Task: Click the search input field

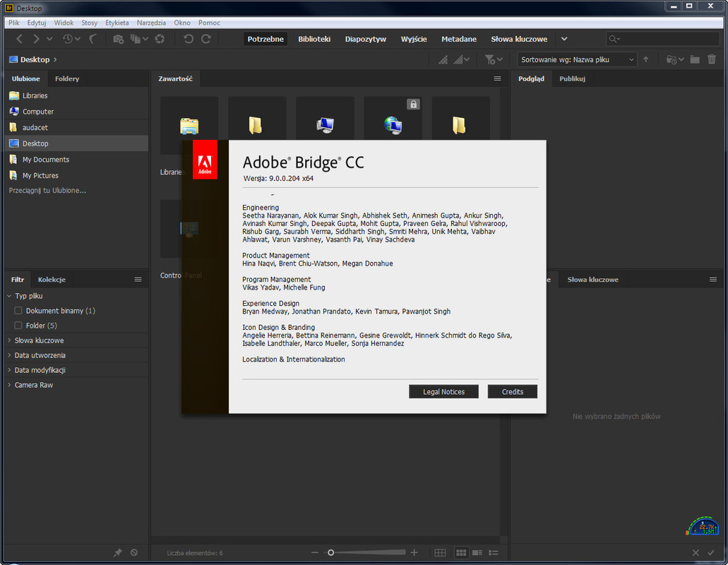Action: pos(663,39)
